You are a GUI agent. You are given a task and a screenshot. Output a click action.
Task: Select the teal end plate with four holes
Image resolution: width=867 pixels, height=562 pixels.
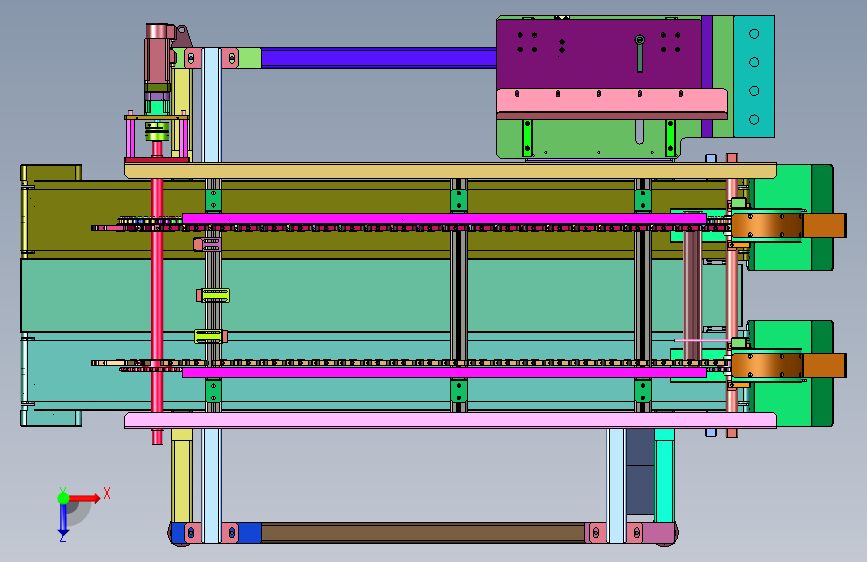(754, 76)
